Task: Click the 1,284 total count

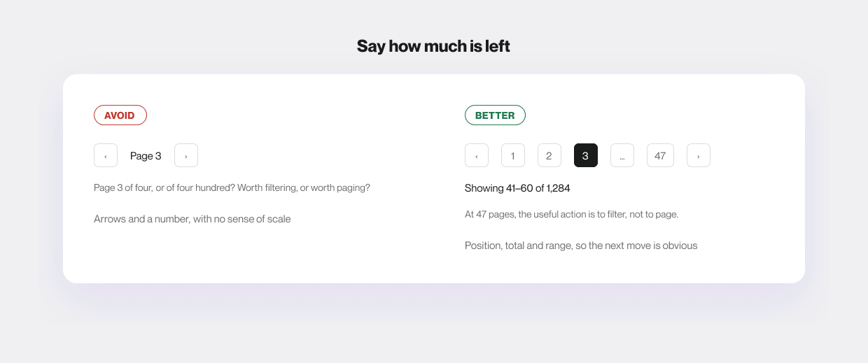Action: point(559,188)
